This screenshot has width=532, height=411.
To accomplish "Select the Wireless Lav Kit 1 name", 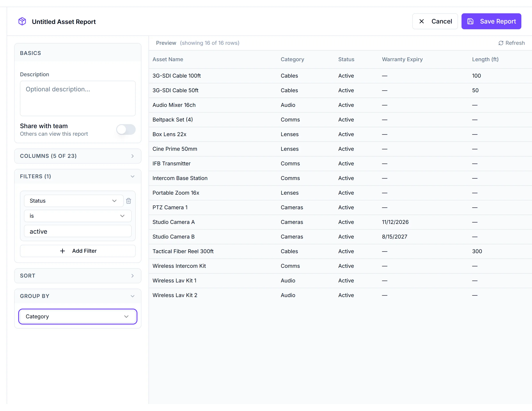I will click(174, 280).
